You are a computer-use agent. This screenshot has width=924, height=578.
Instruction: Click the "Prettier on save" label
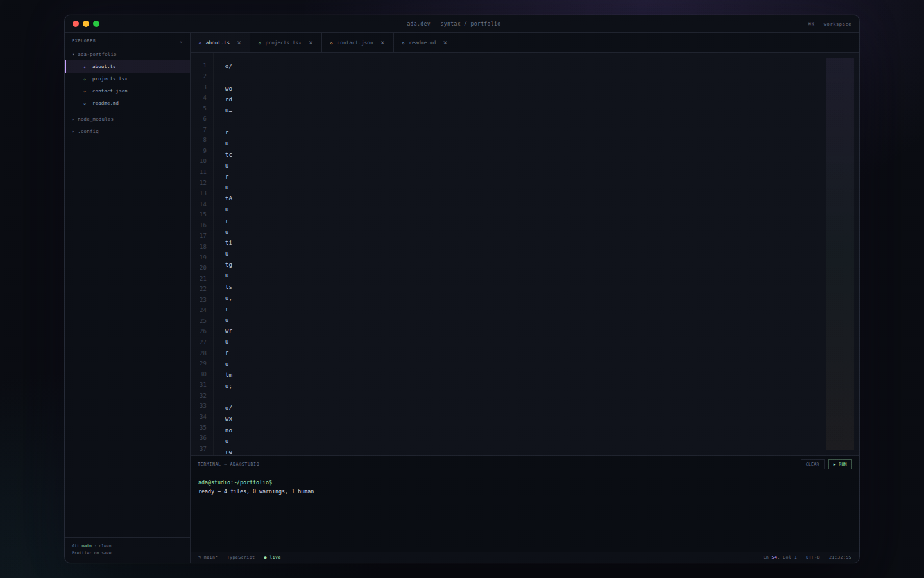coord(92,553)
